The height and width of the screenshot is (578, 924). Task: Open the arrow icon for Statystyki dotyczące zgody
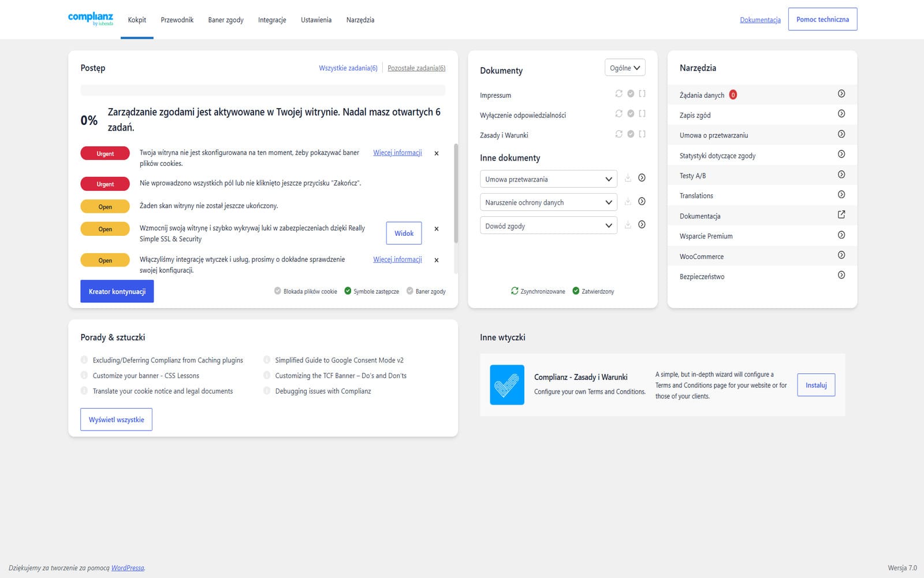tap(841, 154)
